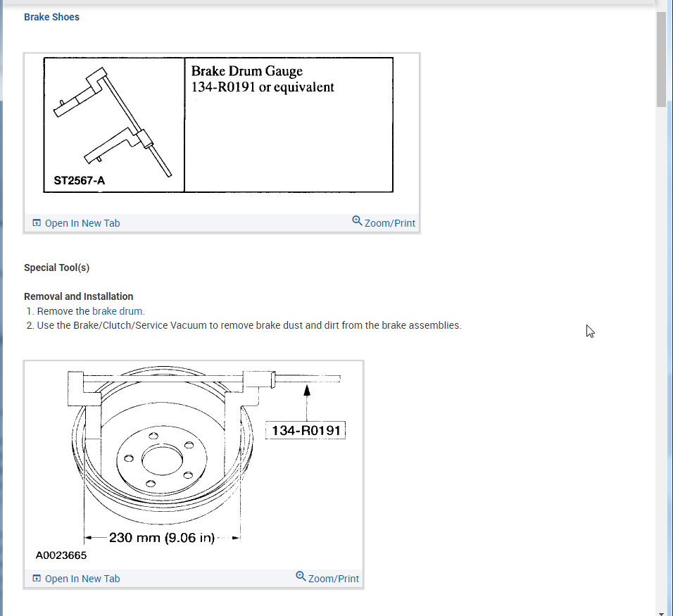673x616 pixels.
Task: Open drum diagram via Open In New Tab text
Action: (x=82, y=579)
